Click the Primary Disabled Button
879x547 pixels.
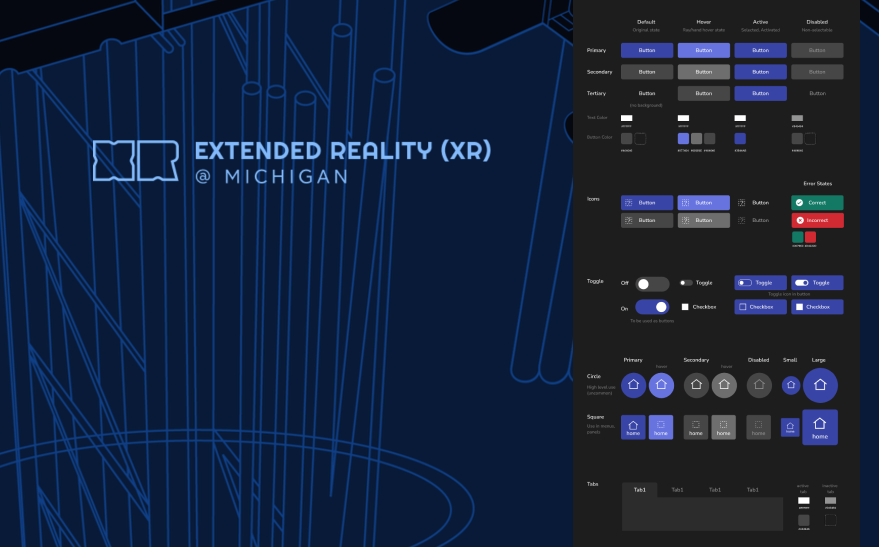coord(817,50)
